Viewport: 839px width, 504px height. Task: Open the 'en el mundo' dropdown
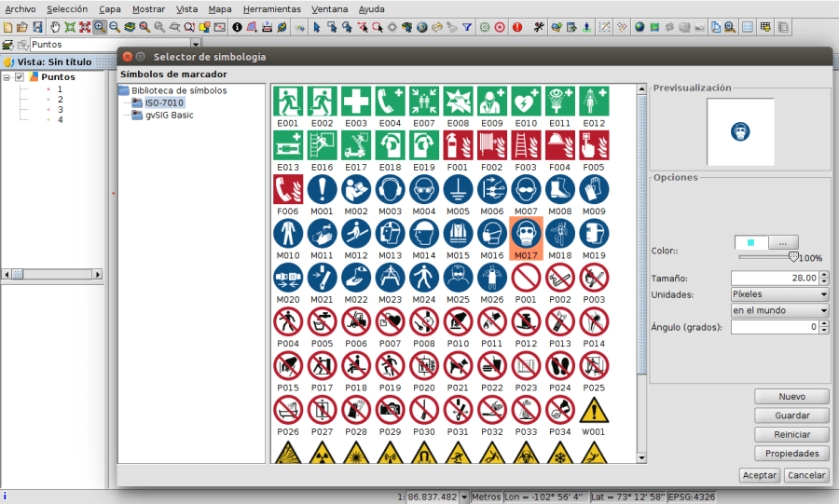coord(779,310)
